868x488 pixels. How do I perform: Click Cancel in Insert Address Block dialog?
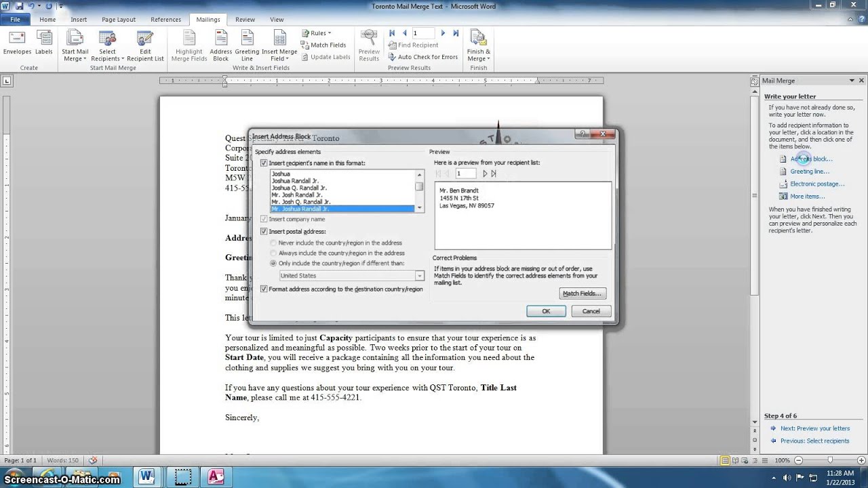click(591, 311)
